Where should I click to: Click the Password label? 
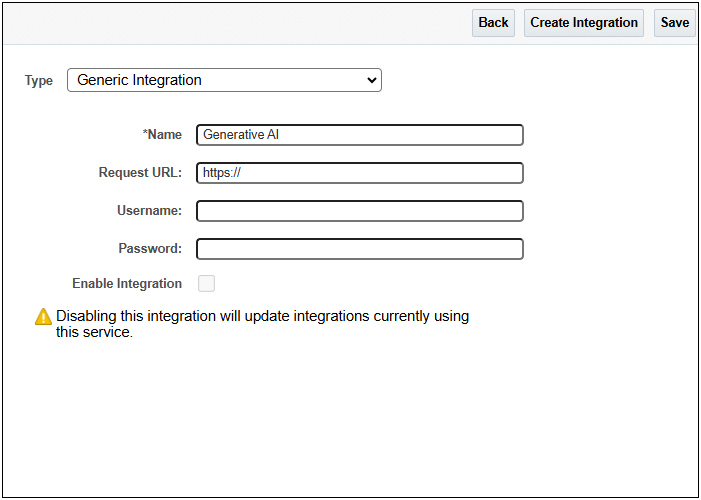[150, 249]
